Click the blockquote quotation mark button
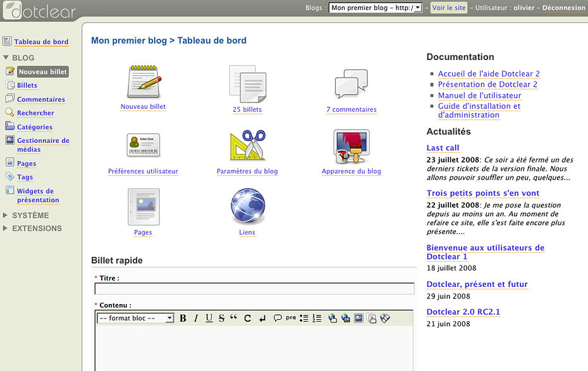The width and height of the screenshot is (588, 371). coord(234,318)
